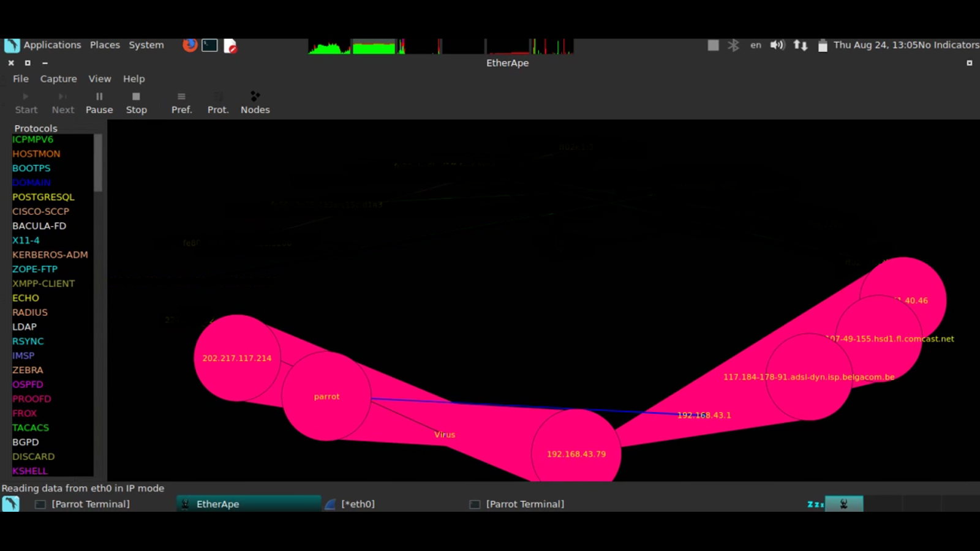
Task: Show the Nodes window from toolbar
Action: coord(255,103)
